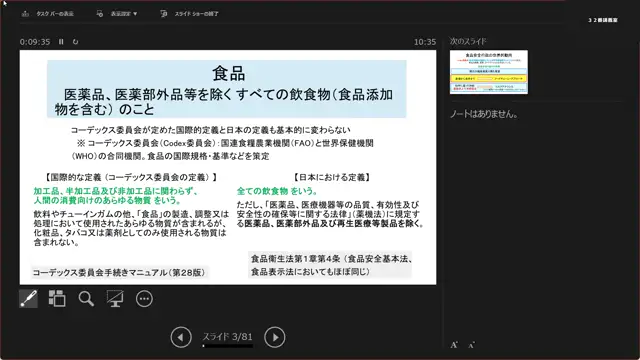Viewport: 640px width, 360px height.
Task: Click the 次のスライド label
Action: pos(468,41)
